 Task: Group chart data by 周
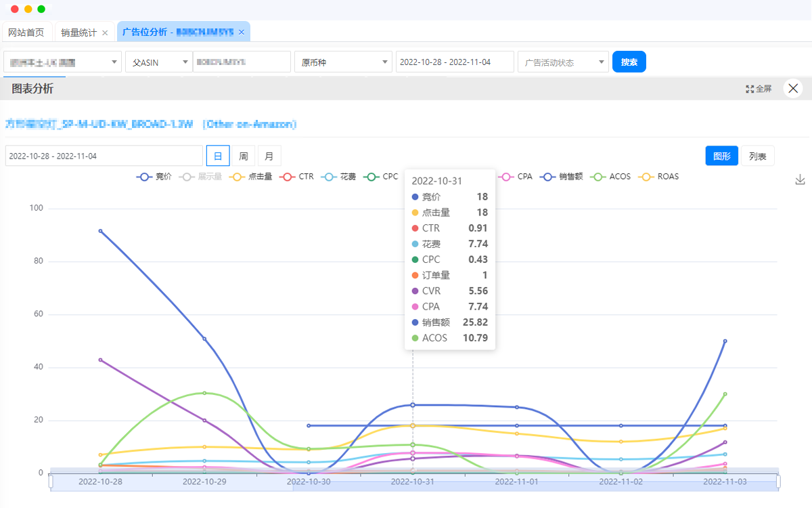[x=244, y=156]
